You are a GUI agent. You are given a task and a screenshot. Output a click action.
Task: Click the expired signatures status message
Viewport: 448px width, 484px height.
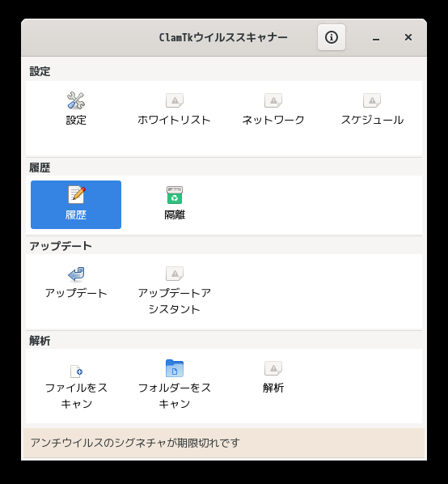pyautogui.click(x=135, y=443)
